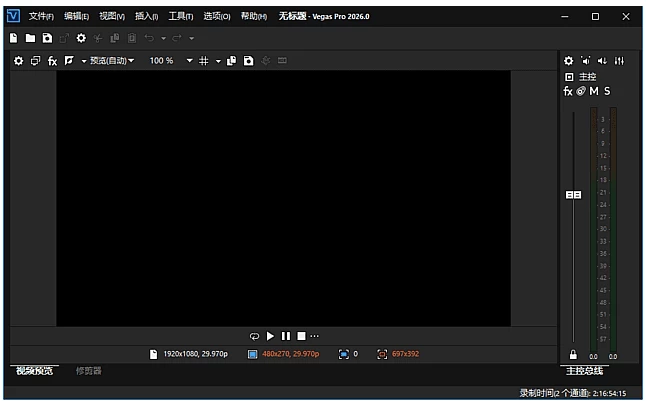Screen dimensions: 646x404
Task: Solo the master bus with S button
Action: click(607, 91)
